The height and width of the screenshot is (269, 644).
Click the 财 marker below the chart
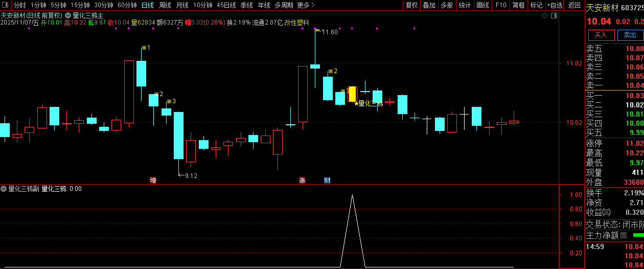point(327,180)
